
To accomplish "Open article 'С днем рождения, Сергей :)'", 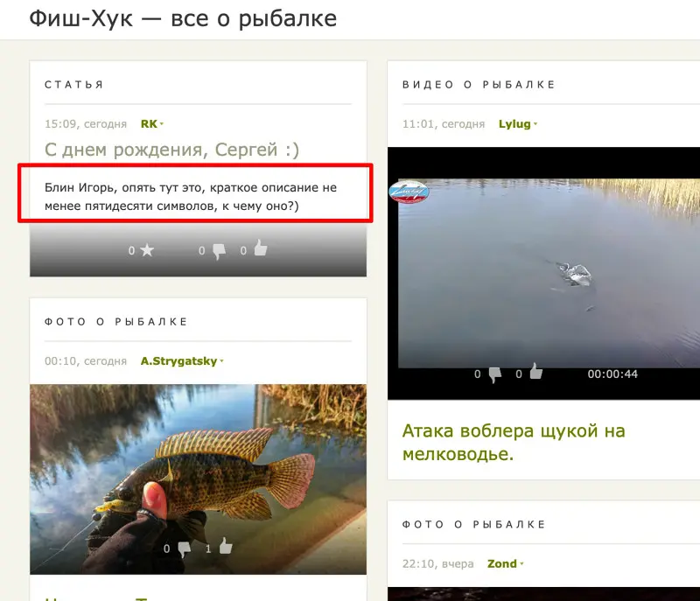I will pyautogui.click(x=171, y=150).
